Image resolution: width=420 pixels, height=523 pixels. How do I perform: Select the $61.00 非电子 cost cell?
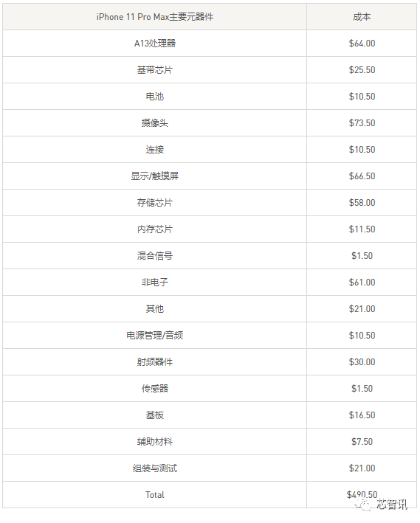pyautogui.click(x=362, y=283)
